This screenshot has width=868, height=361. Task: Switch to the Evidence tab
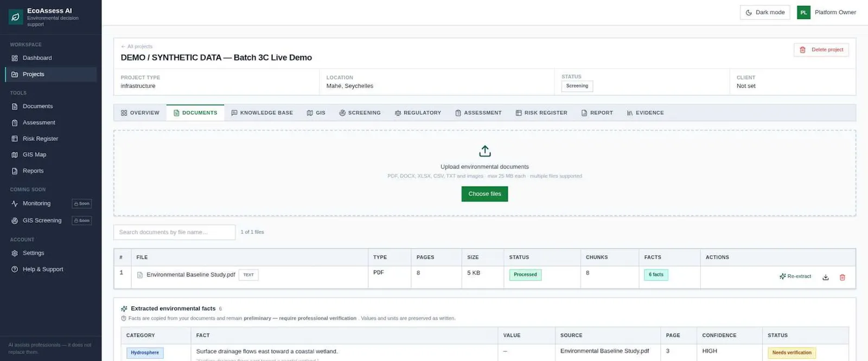(x=646, y=113)
